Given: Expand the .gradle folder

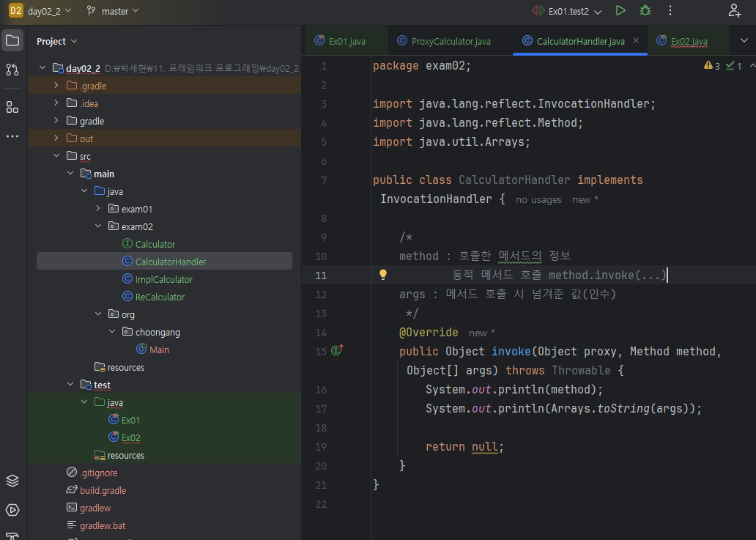Looking at the screenshot, I should 56,85.
